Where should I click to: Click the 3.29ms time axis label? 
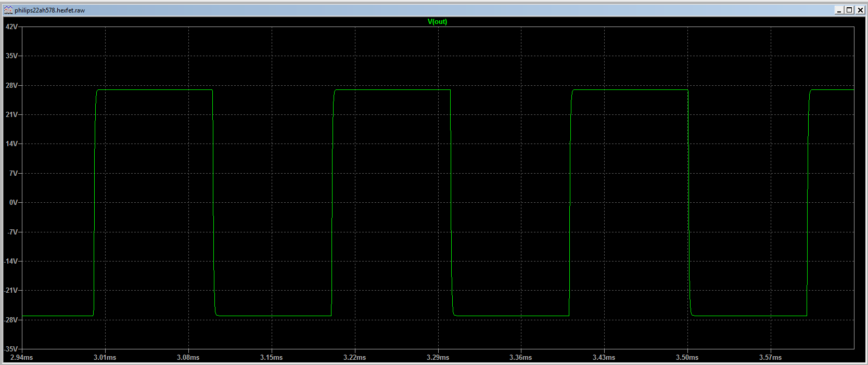438,358
